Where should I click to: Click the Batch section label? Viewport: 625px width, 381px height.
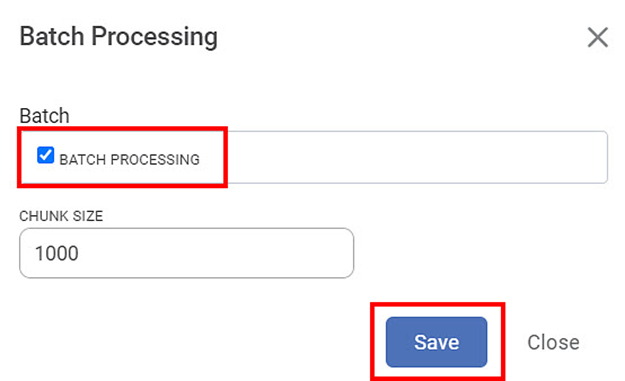[x=45, y=116]
